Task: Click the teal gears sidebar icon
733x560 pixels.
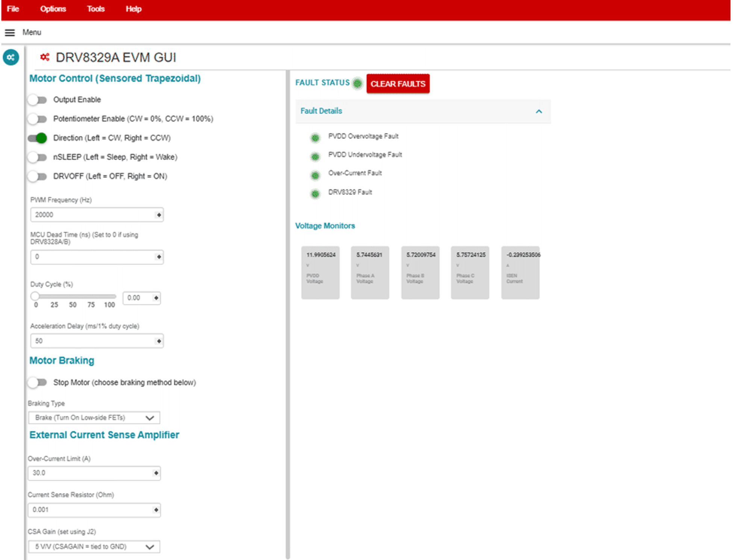Action: coord(11,57)
